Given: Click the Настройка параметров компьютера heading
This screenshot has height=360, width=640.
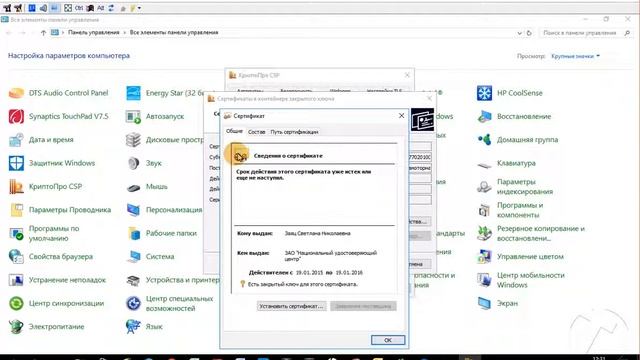Looking at the screenshot, I should coord(69,56).
